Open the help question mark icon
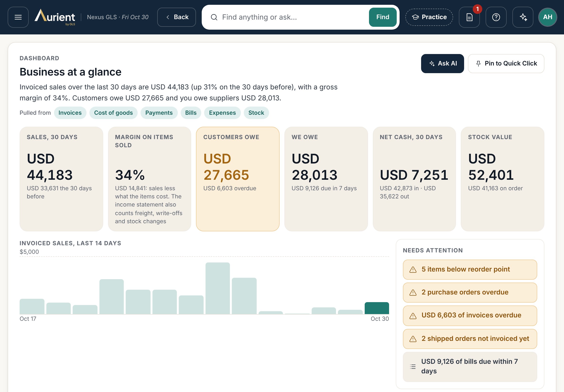 click(x=496, y=17)
